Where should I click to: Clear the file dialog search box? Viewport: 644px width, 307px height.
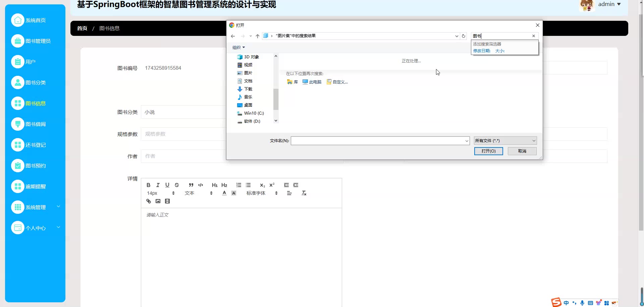point(534,36)
